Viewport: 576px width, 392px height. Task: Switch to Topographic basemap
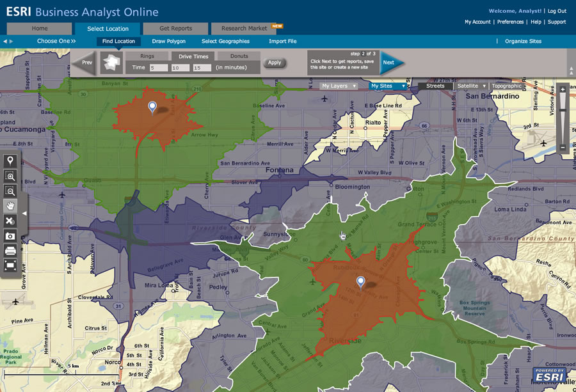507,86
